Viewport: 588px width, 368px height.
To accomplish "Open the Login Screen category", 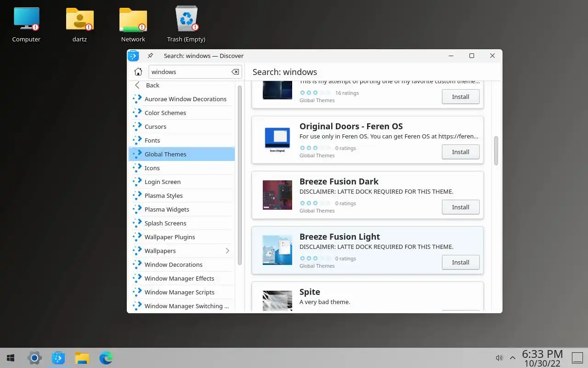I will click(x=182, y=182).
